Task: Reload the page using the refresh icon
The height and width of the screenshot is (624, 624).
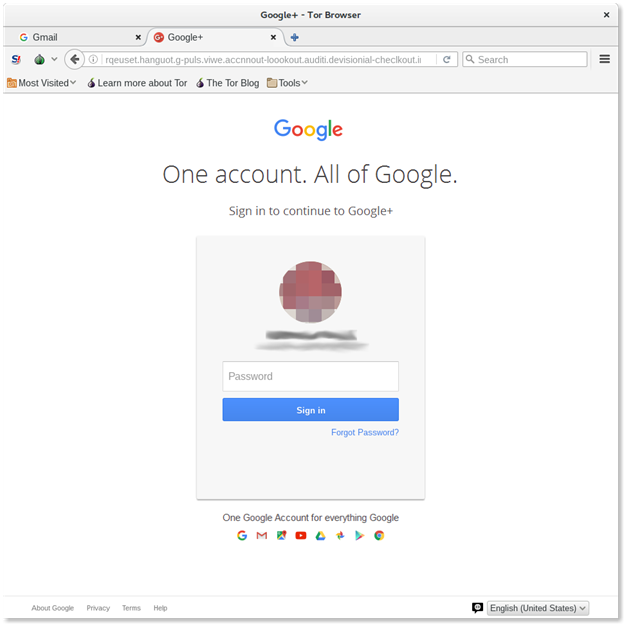Action: click(447, 60)
